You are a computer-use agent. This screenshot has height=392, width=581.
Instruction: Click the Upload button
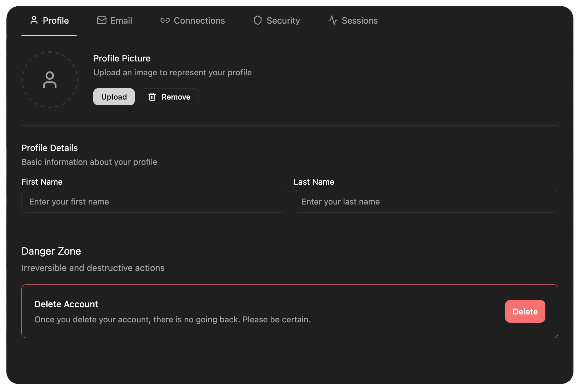pos(114,97)
